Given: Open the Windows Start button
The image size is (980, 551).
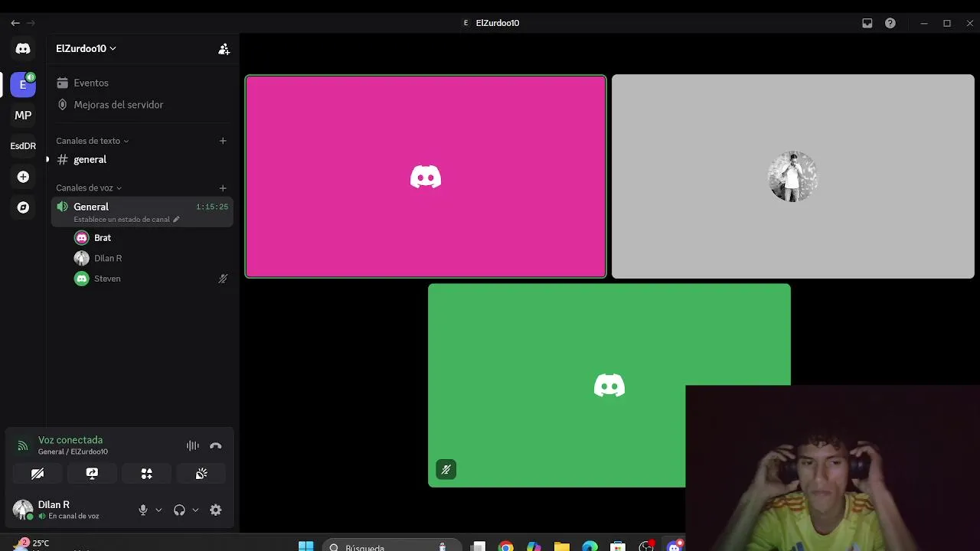Looking at the screenshot, I should pyautogui.click(x=305, y=546).
